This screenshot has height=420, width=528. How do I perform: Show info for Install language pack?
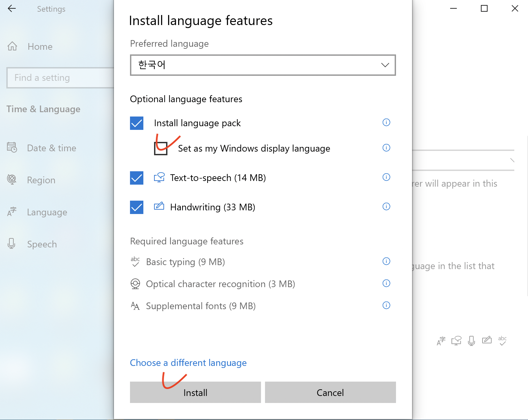click(386, 122)
